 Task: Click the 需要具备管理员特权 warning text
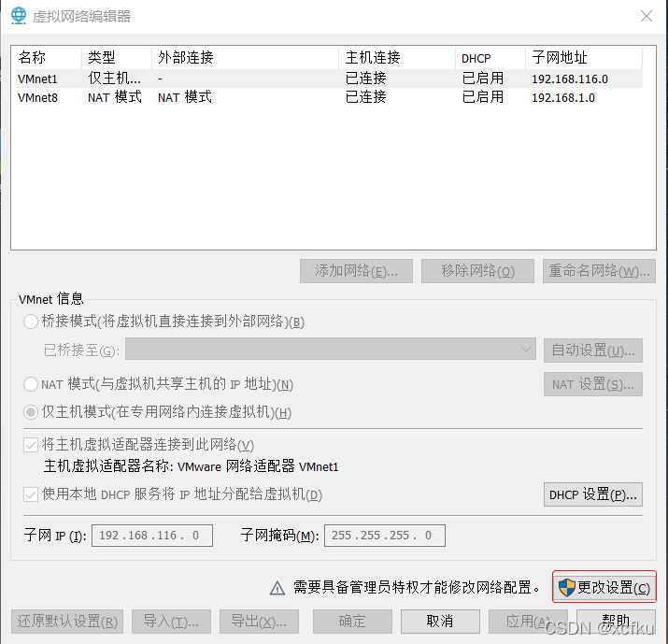417,587
